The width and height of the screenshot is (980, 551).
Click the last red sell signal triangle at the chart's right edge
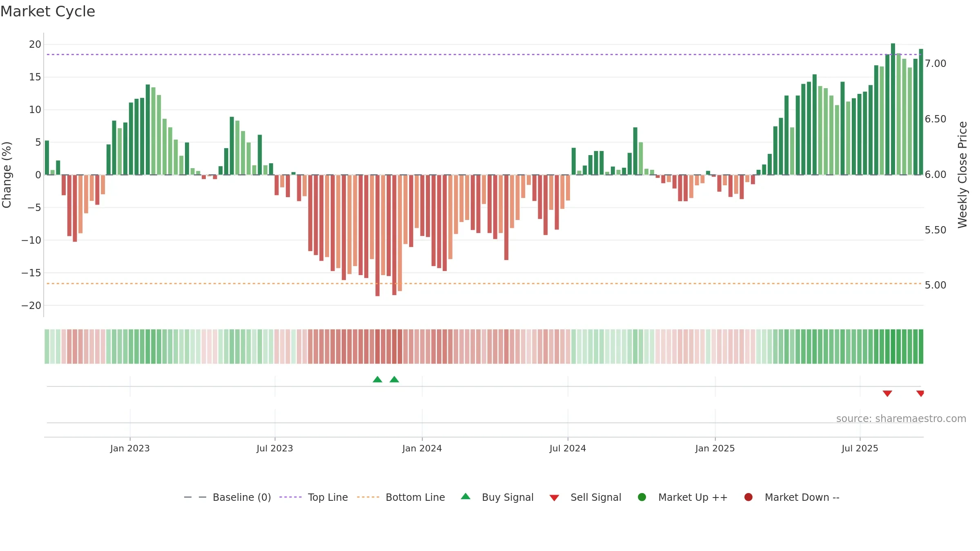pos(920,393)
